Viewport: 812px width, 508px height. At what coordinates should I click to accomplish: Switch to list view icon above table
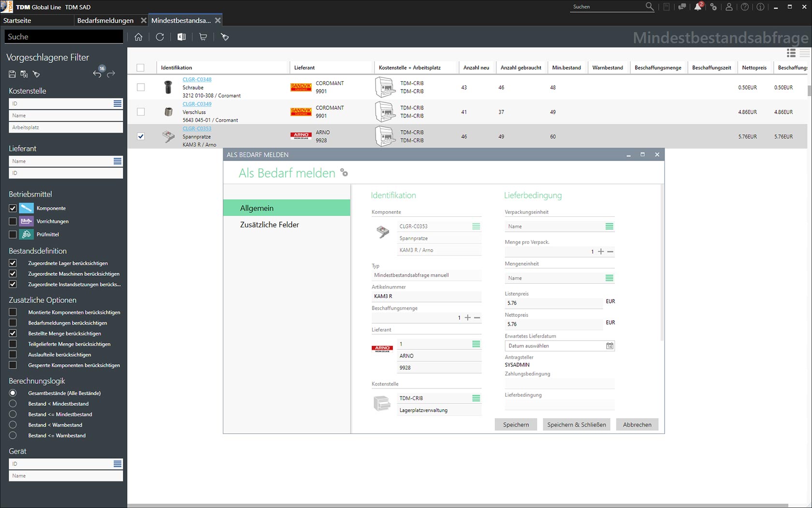point(791,53)
